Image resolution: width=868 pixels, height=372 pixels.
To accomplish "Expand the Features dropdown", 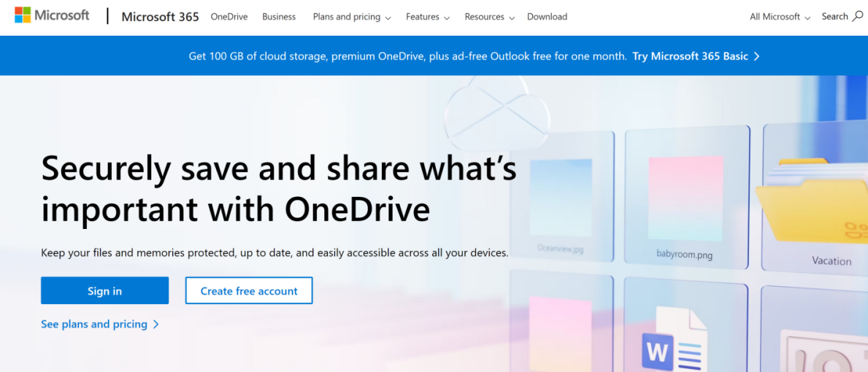I will coord(427,17).
